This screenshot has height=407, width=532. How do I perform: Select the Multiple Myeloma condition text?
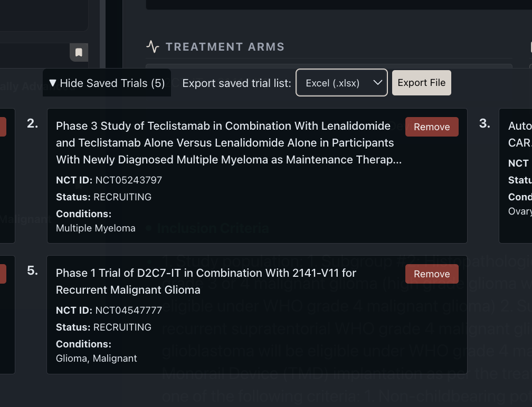(x=96, y=228)
